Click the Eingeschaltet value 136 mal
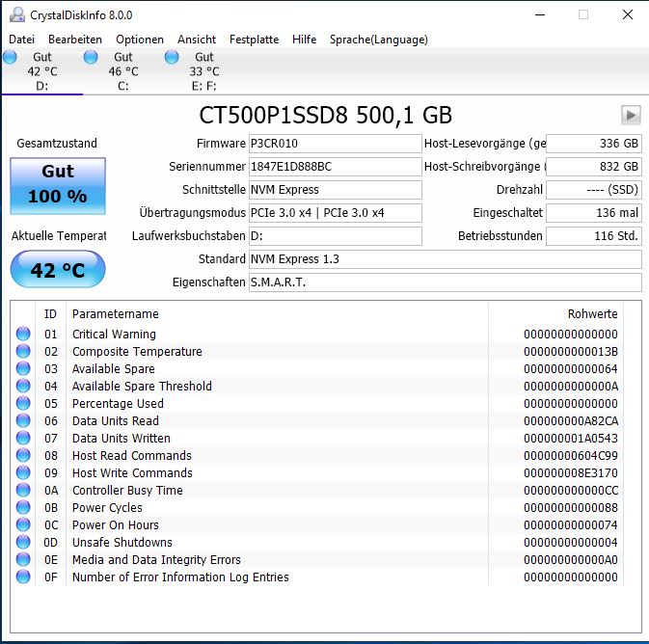Image resolution: width=649 pixels, height=644 pixels. 594,213
